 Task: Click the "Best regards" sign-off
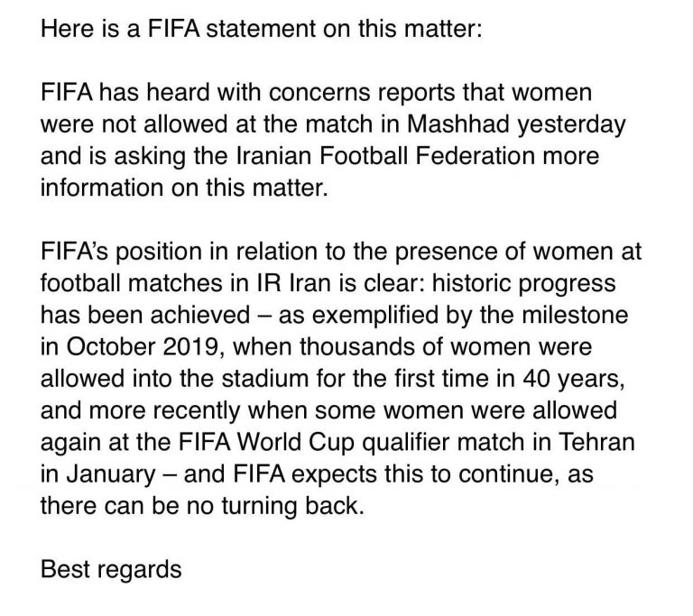pyautogui.click(x=113, y=570)
